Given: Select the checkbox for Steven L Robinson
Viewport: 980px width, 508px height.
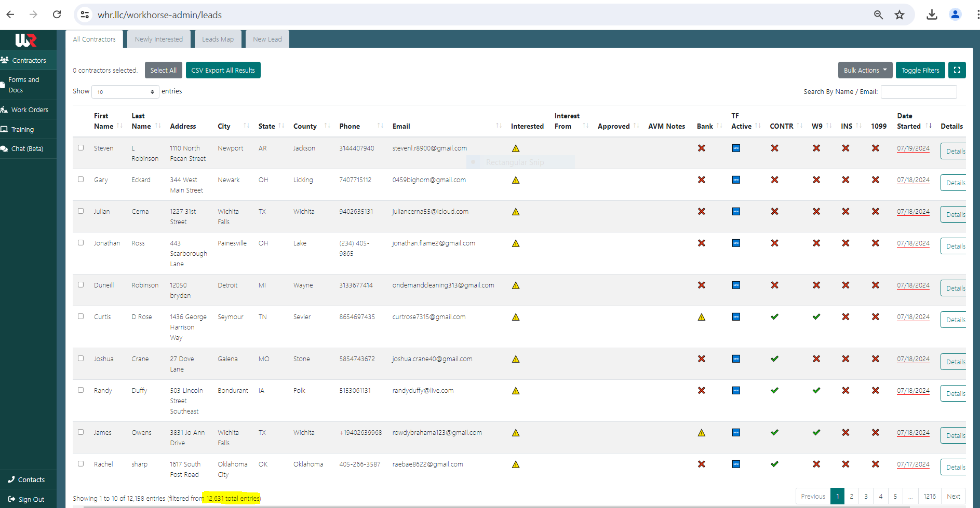Looking at the screenshot, I should 80,147.
